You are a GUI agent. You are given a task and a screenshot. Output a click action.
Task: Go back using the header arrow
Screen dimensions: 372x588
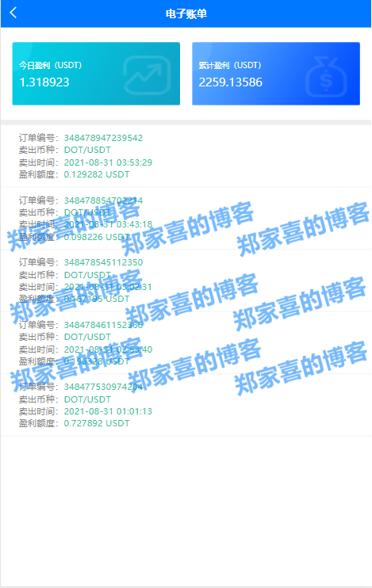(13, 13)
